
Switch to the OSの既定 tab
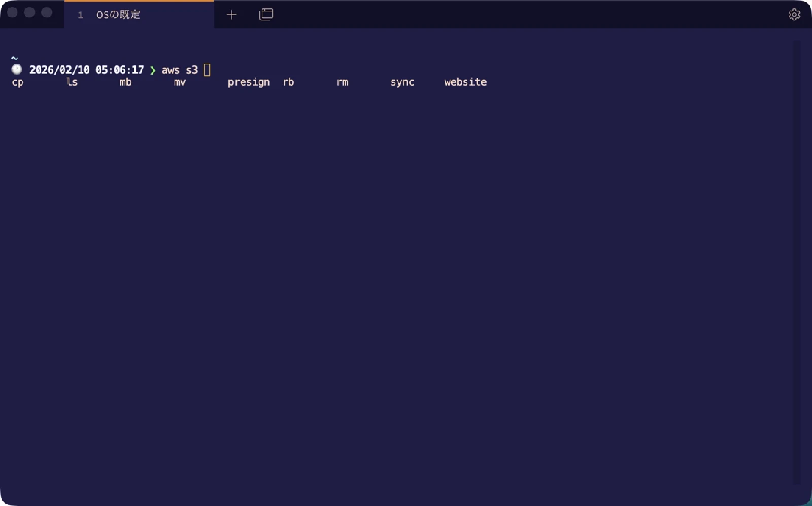(117, 15)
